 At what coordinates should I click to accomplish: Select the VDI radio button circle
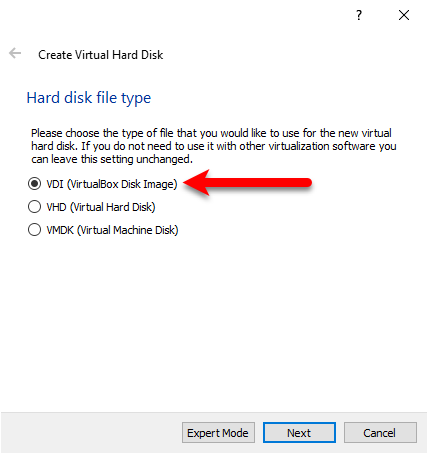coord(34,184)
